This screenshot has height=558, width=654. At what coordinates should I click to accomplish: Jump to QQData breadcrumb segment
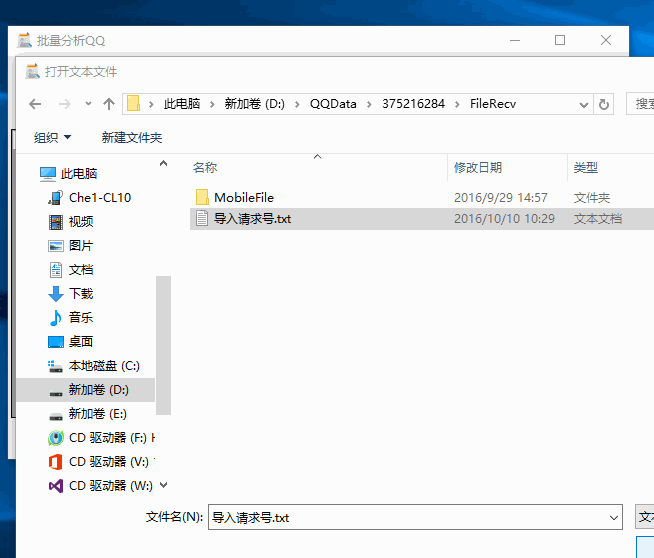pyautogui.click(x=333, y=104)
